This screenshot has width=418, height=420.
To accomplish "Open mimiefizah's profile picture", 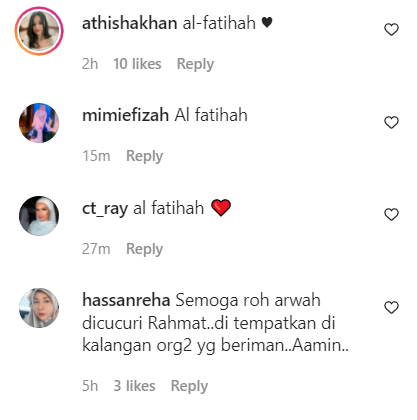I will (39, 123).
